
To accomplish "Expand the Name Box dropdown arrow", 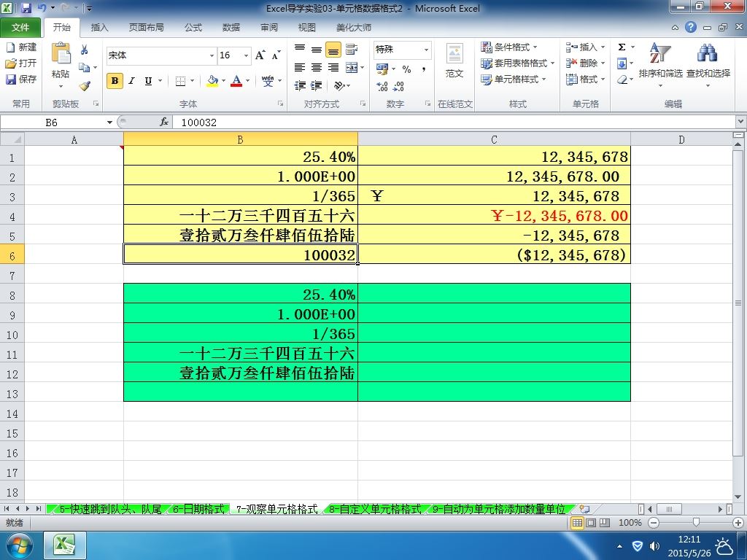I will click(109, 122).
